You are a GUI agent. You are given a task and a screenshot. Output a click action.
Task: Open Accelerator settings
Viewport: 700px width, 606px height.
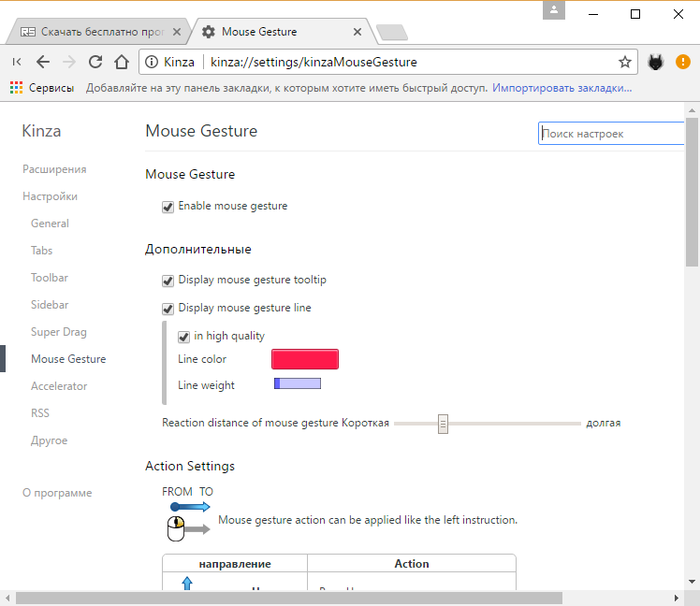59,386
